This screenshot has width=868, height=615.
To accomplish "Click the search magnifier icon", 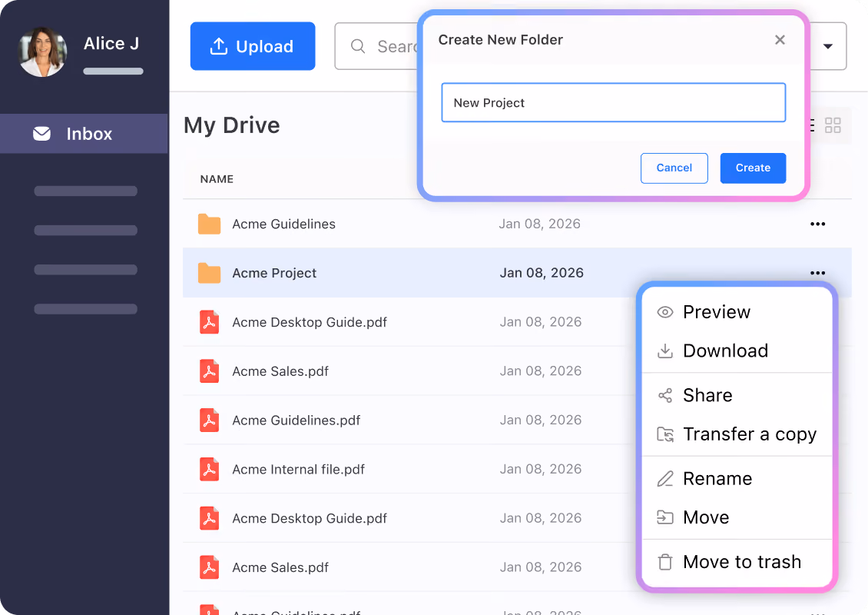I will (358, 46).
